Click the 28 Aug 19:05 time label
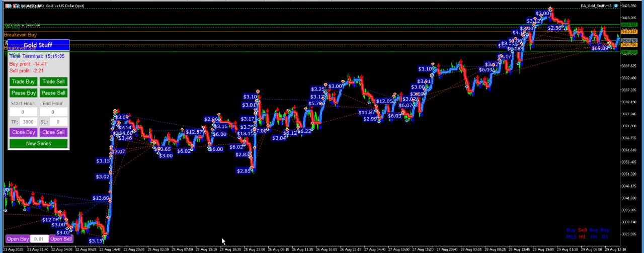 (543, 249)
